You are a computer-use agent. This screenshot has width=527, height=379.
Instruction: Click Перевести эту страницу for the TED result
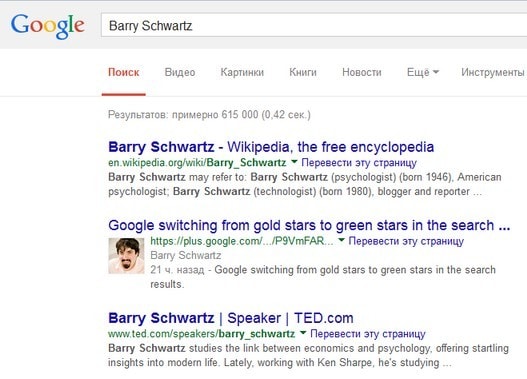[x=368, y=334]
